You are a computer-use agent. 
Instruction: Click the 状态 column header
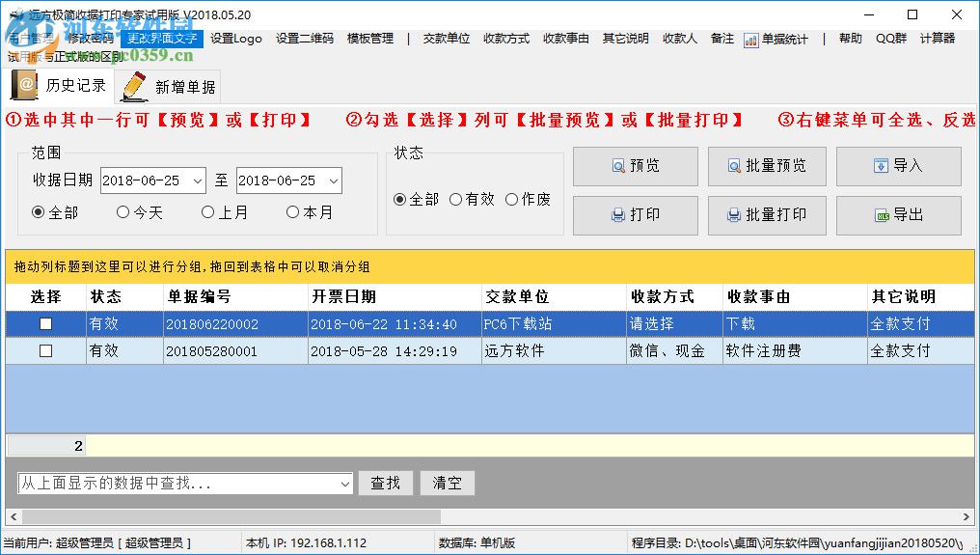tap(124, 297)
